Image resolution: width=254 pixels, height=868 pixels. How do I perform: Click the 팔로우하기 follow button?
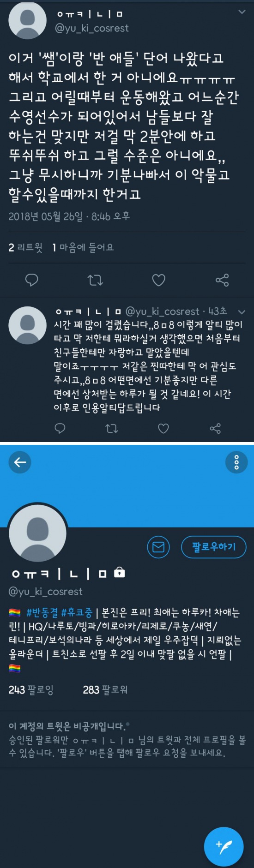click(213, 547)
